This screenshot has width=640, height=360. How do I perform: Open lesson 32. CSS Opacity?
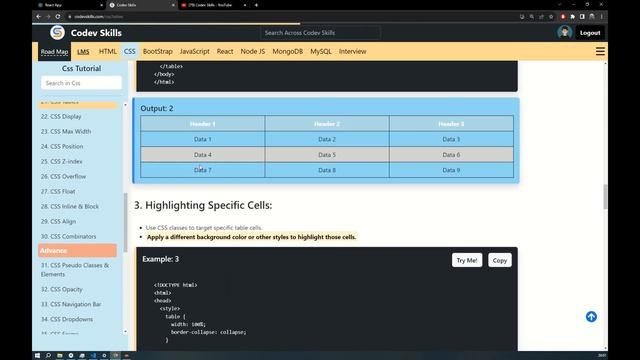point(62,289)
